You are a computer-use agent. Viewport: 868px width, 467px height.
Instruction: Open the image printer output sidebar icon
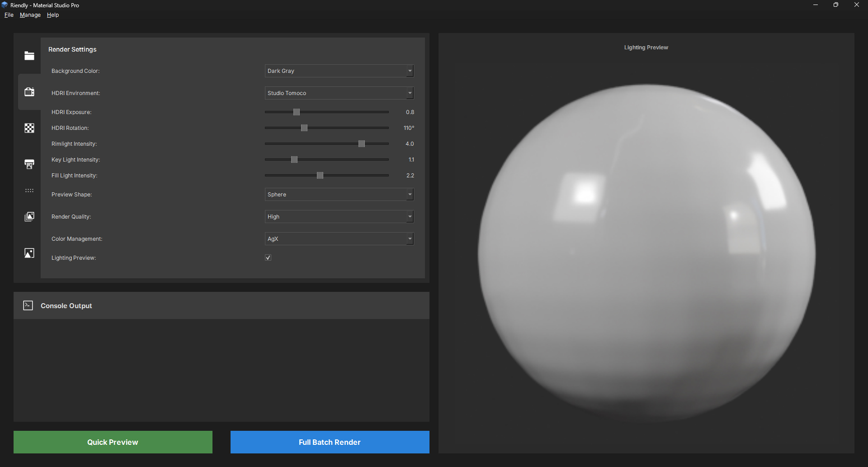pos(29,164)
